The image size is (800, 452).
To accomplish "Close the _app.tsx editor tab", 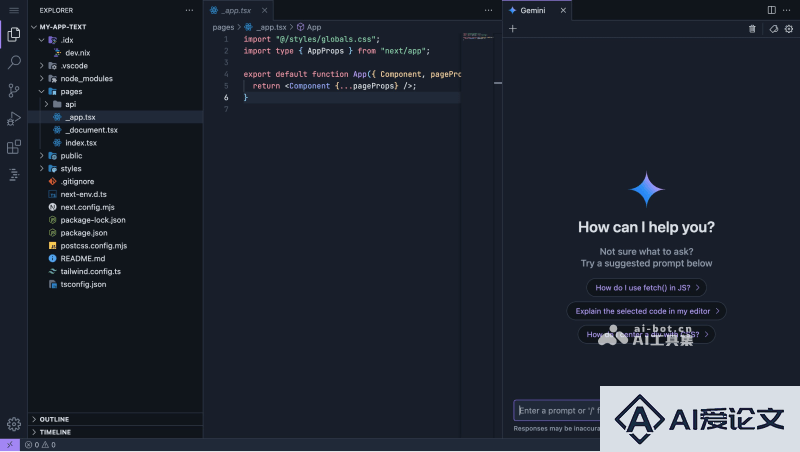I will tap(264, 10).
